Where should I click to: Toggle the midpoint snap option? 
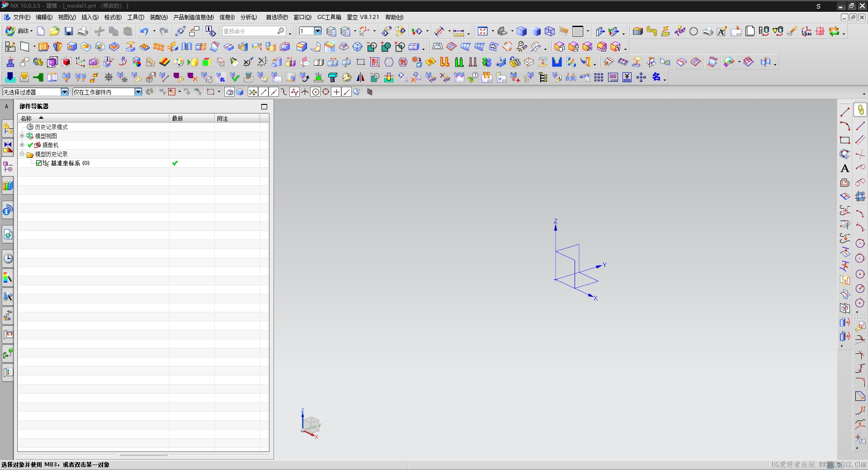(x=274, y=92)
